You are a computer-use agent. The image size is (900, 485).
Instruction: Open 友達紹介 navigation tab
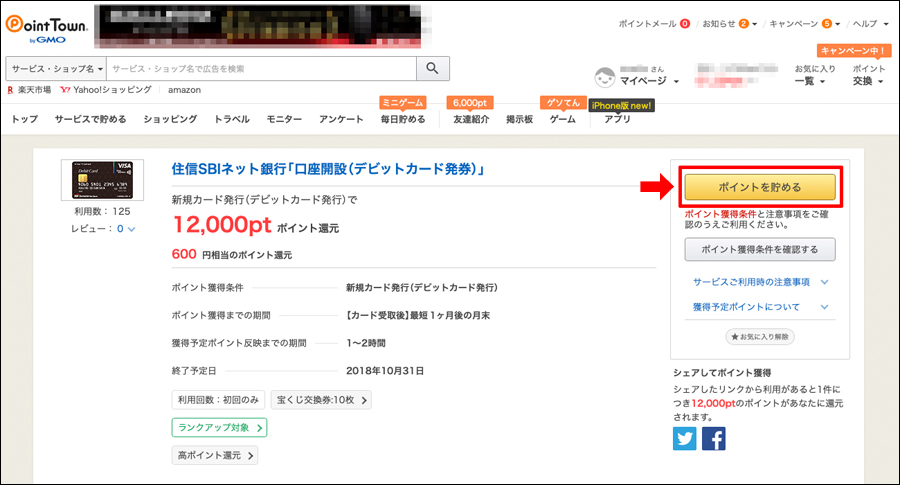471,119
